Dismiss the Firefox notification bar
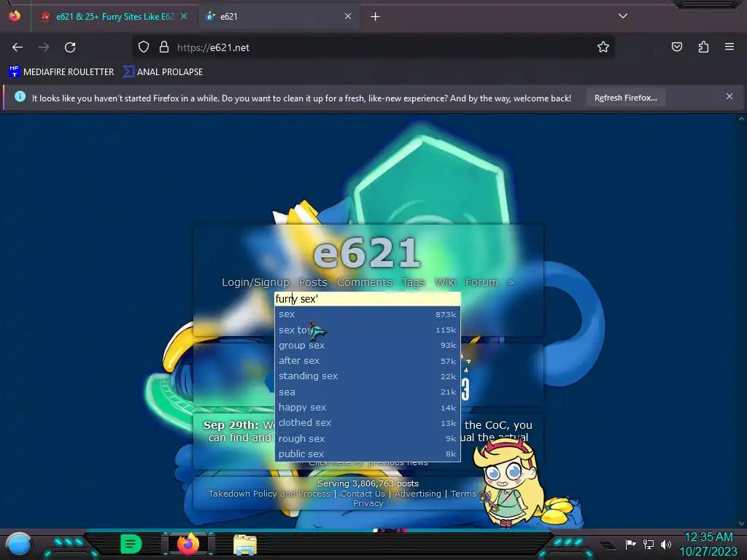The width and height of the screenshot is (747, 560). pyautogui.click(x=729, y=97)
